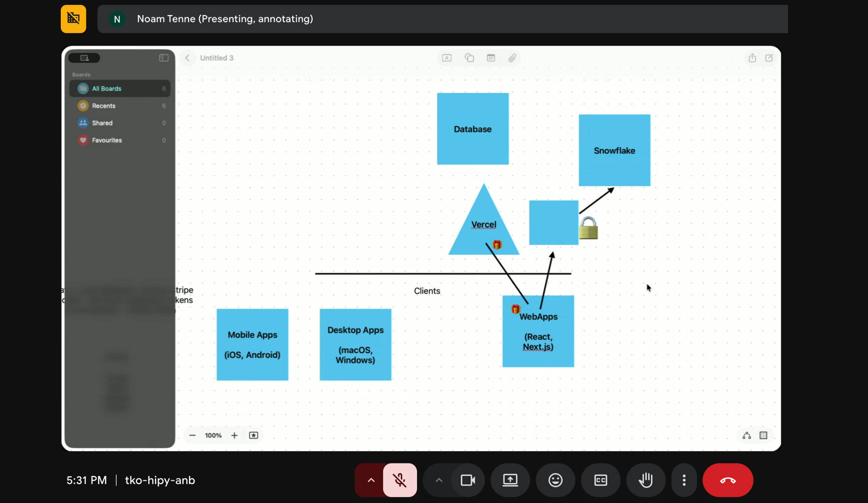Viewport: 868px width, 503px height.
Task: Click the Clients text label
Action: 427,291
